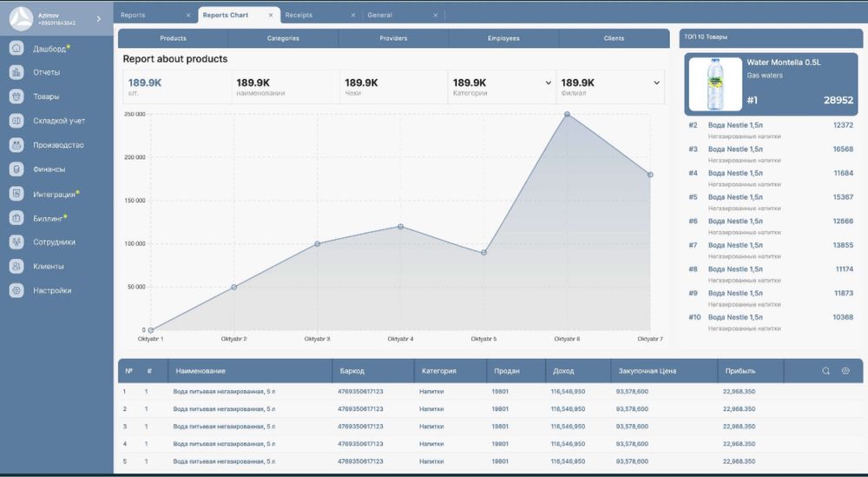The height and width of the screenshot is (477, 868).
Task: Select the Employees report section
Action: (x=503, y=38)
